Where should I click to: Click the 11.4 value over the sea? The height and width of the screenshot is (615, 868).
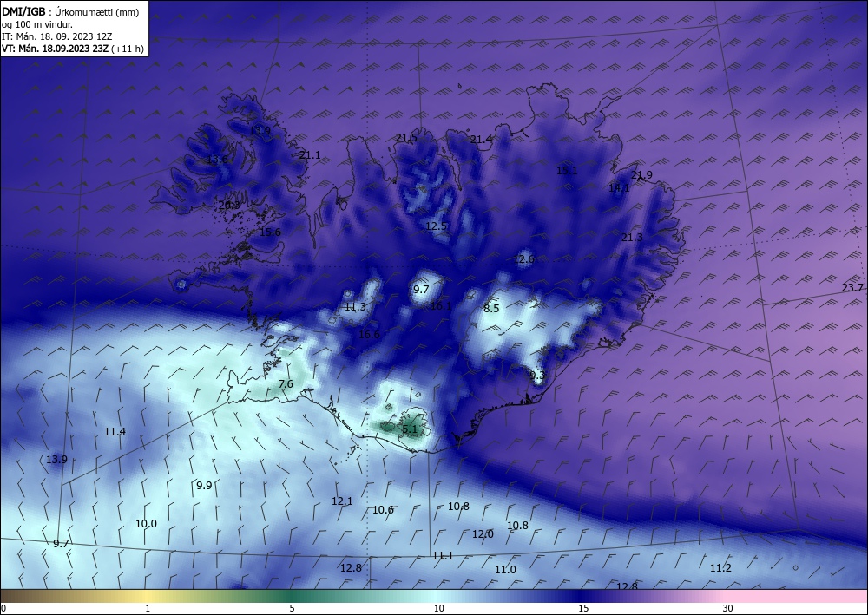click(x=115, y=432)
